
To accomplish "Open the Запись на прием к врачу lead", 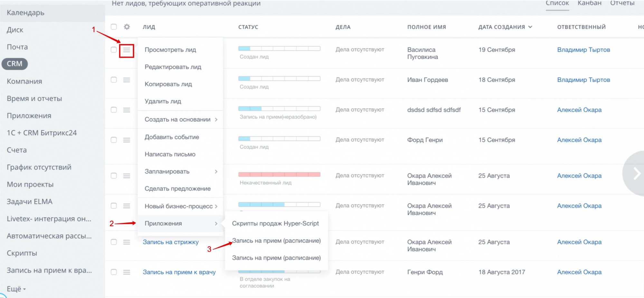I will [x=179, y=272].
